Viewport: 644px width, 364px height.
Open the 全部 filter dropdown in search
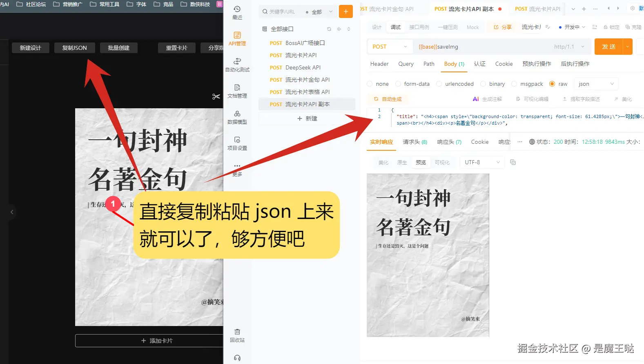coord(319,12)
